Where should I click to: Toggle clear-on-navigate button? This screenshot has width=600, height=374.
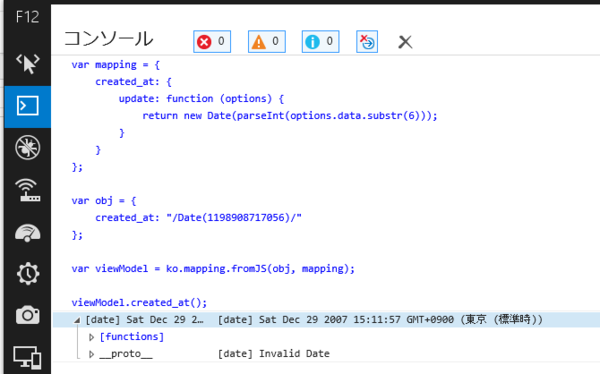tap(367, 41)
